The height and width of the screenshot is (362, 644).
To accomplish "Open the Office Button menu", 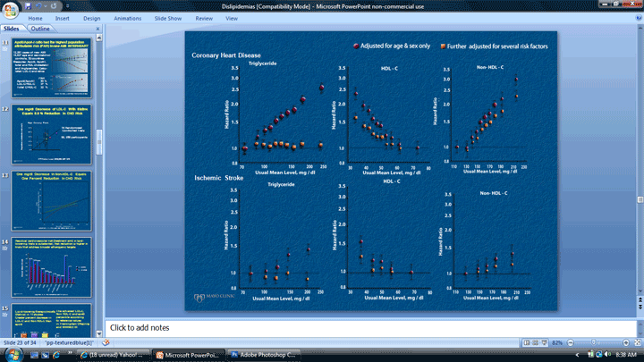I will point(10,9).
